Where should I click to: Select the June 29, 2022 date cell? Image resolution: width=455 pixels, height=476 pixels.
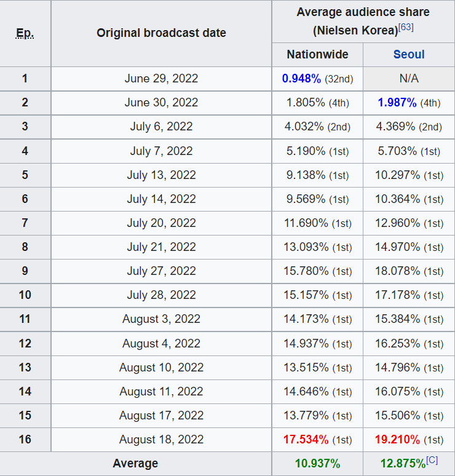pos(161,79)
